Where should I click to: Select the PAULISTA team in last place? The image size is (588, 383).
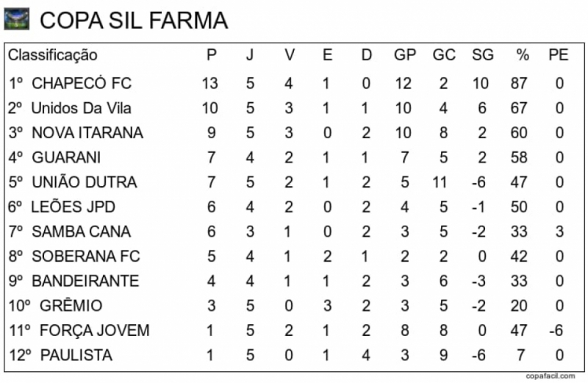coord(76,355)
